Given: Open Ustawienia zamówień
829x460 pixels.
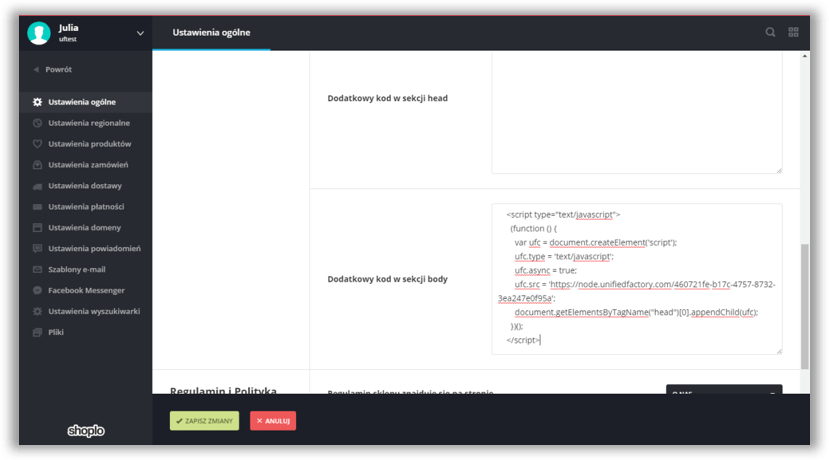Looking at the screenshot, I should click(86, 165).
